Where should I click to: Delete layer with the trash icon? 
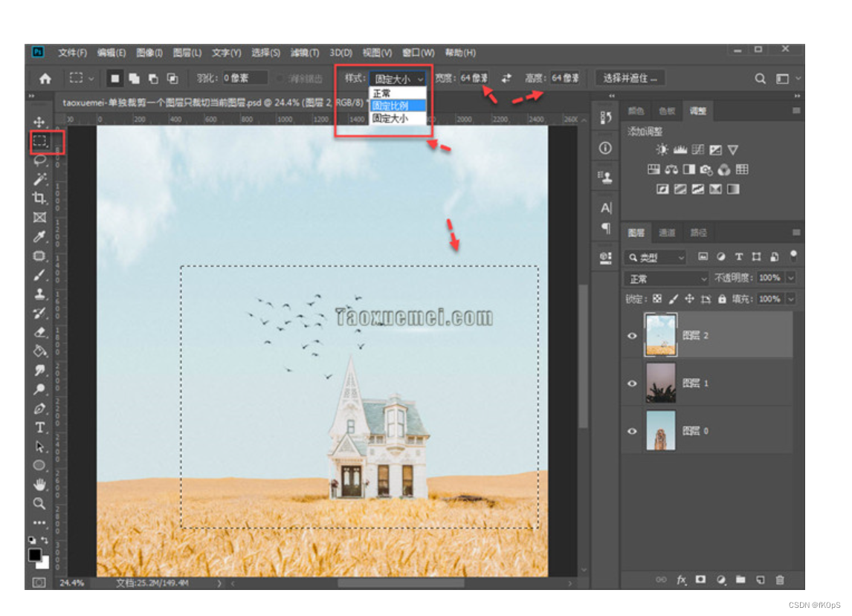tap(780, 580)
